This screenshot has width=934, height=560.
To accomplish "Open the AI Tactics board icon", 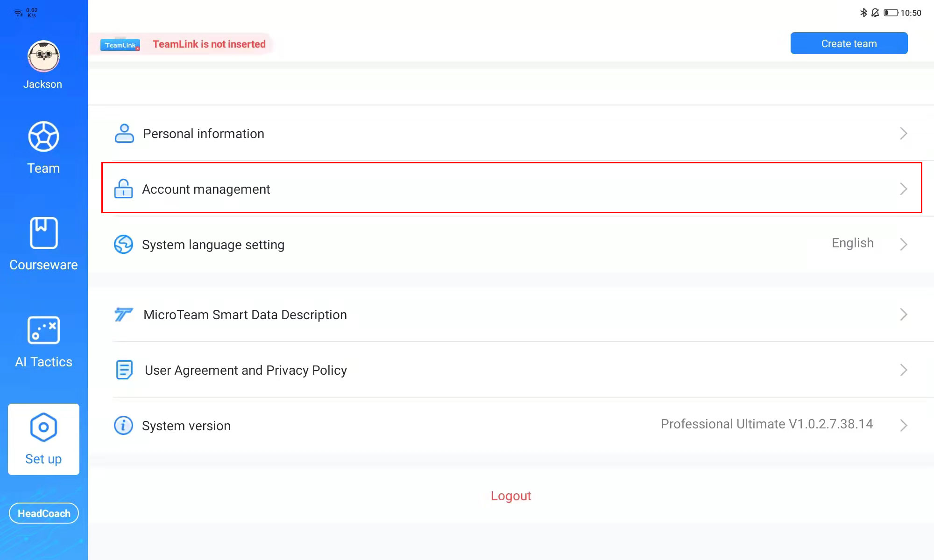I will pos(43,330).
